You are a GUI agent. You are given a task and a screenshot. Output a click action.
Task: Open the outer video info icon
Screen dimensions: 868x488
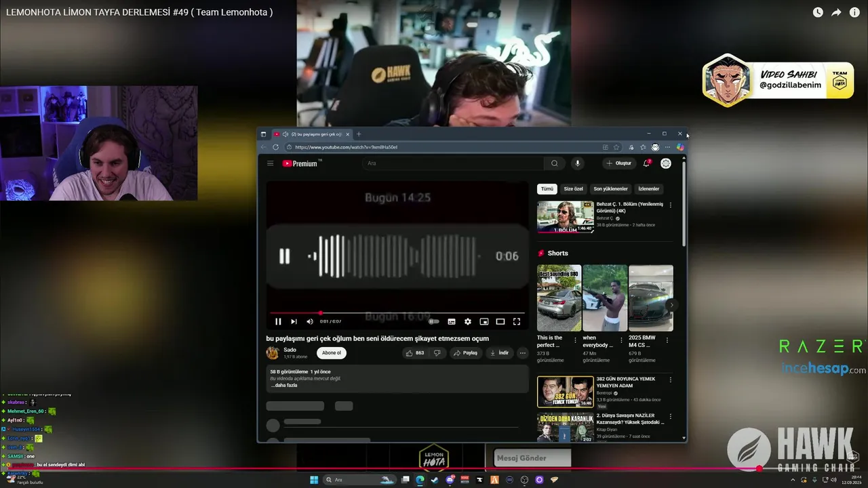(x=854, y=12)
